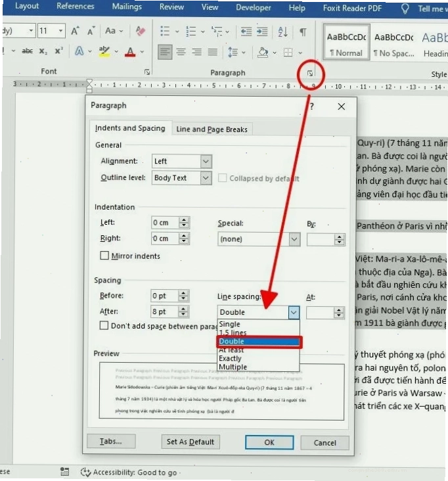This screenshot has width=448, height=481.
Task: Click the Clear All Formatting icon
Action: point(140,31)
